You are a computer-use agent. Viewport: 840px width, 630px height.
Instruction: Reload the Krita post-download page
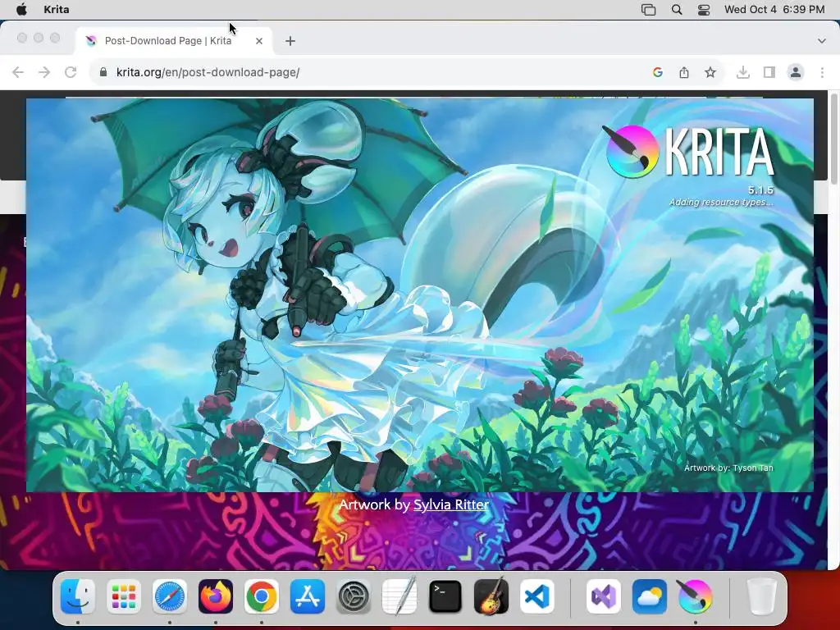(x=71, y=72)
